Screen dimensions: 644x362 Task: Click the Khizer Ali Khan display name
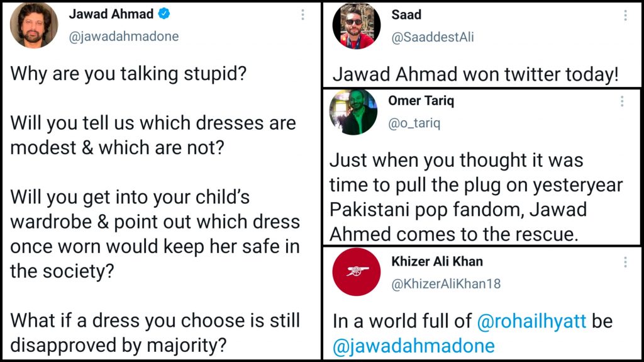[437, 261]
